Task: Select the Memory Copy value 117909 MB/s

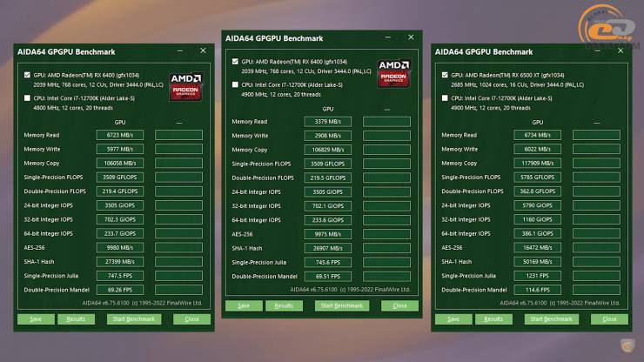Action: click(537, 163)
